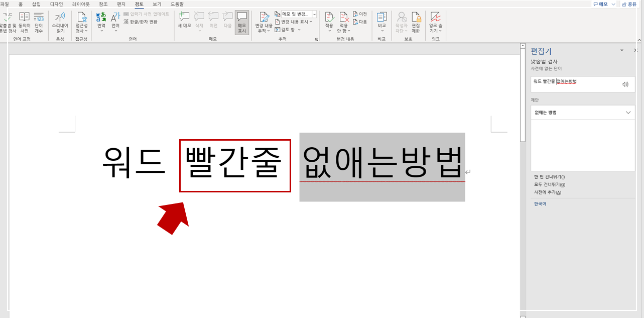
Task: Switch to the 레이아웃 tab
Action: click(x=81, y=4)
